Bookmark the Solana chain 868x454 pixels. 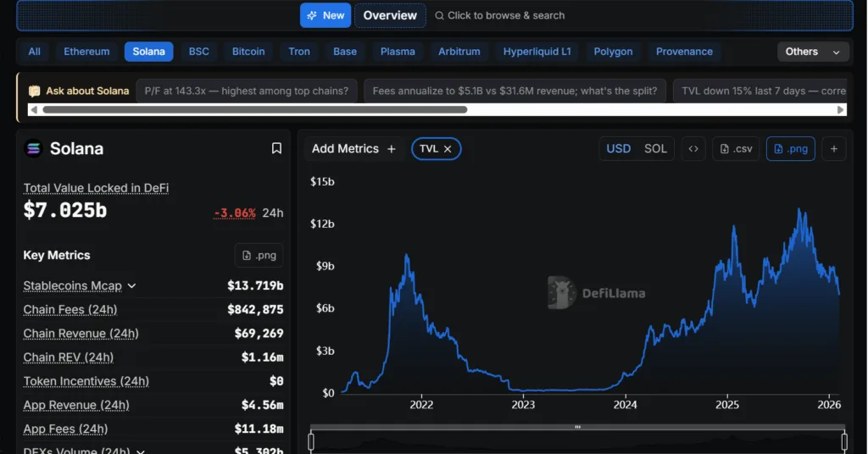coord(276,148)
